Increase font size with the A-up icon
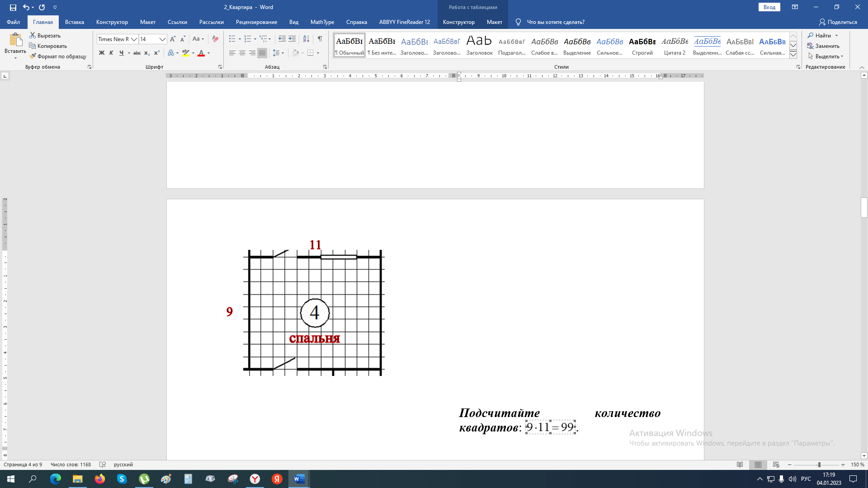The height and width of the screenshot is (488, 868). tap(173, 39)
